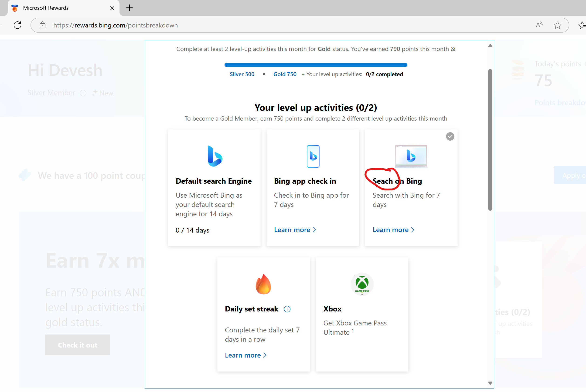
Task: Open a new browser tab
Action: coord(129,8)
